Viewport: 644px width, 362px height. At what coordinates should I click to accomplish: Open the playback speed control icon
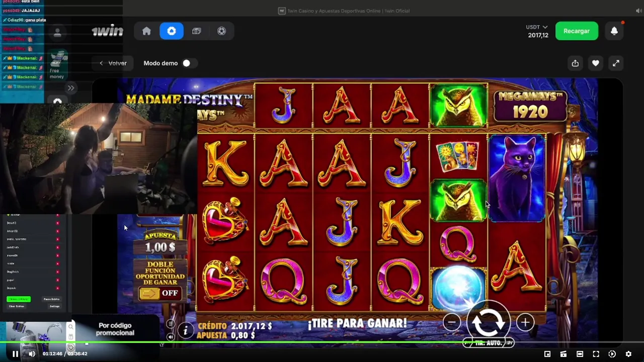click(612, 354)
